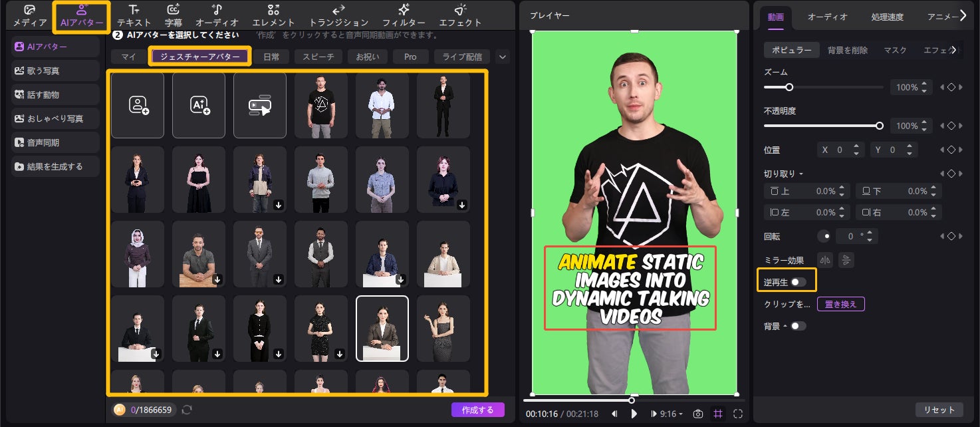
Task: Click the player progress bar handle
Action: 632,400
